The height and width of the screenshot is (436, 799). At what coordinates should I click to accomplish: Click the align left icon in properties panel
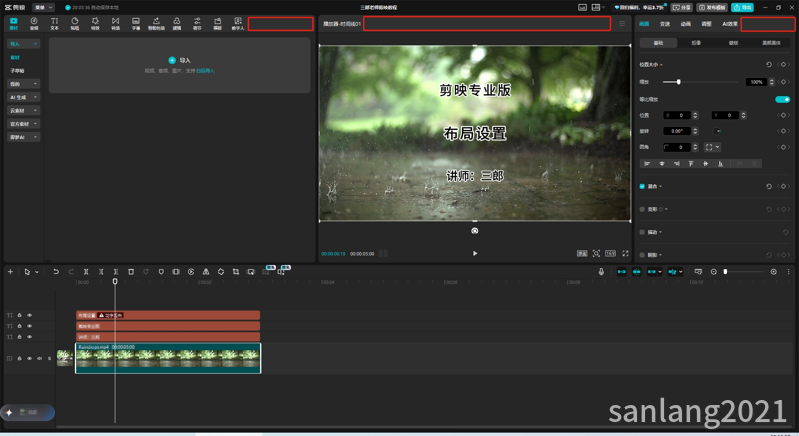click(647, 164)
